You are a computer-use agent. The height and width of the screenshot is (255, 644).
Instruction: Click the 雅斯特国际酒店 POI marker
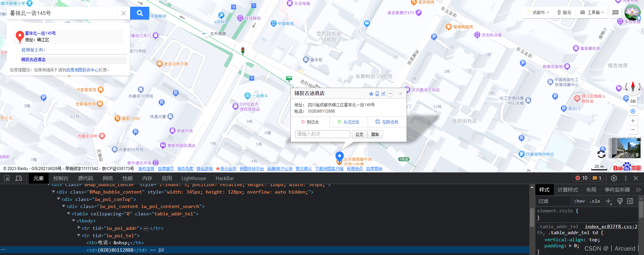point(163,145)
